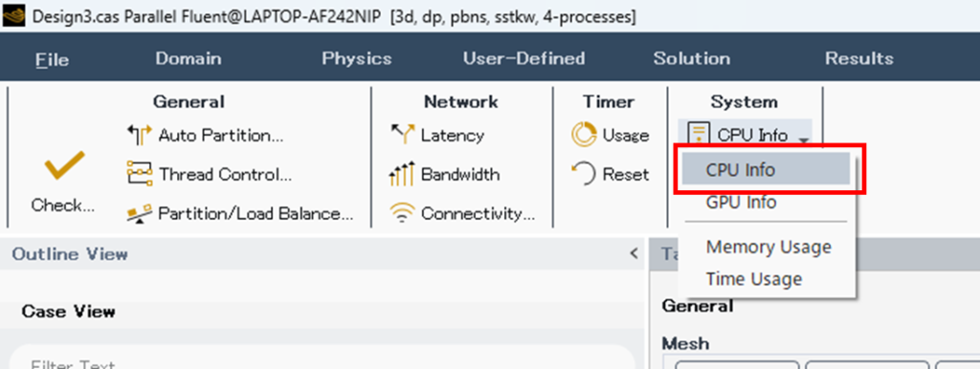Image resolution: width=980 pixels, height=369 pixels.
Task: Switch to the Domain ribbon tab
Action: [189, 58]
